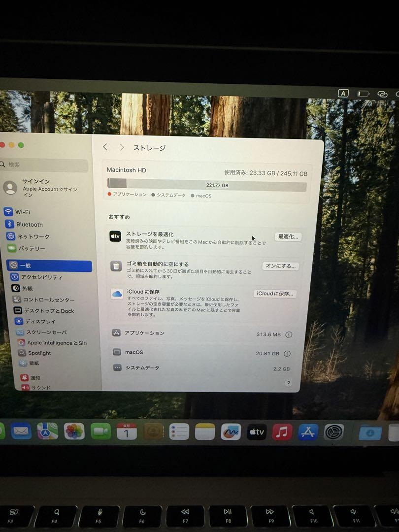The width and height of the screenshot is (399, 532).
Task: Show info for アプリケーション 313.6 MB
Action: pyautogui.click(x=289, y=334)
